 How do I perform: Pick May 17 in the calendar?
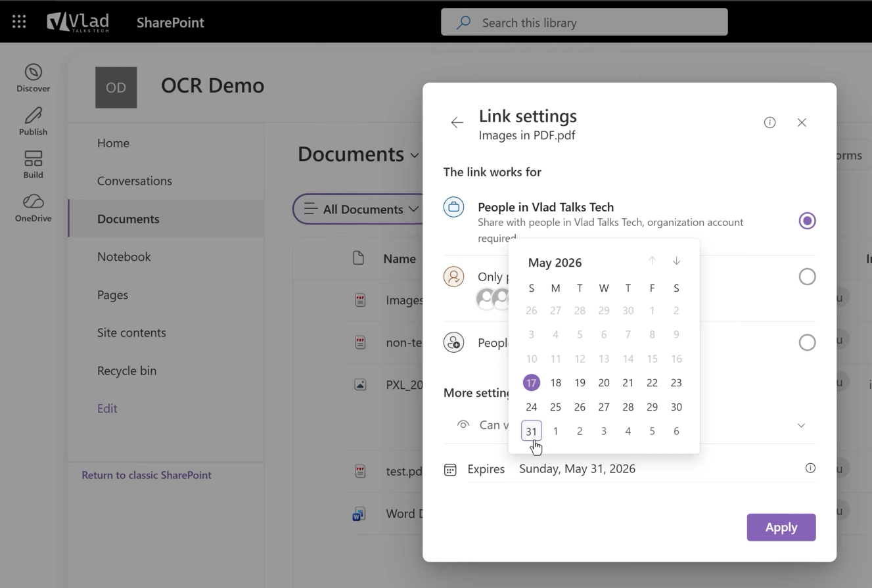pos(532,382)
